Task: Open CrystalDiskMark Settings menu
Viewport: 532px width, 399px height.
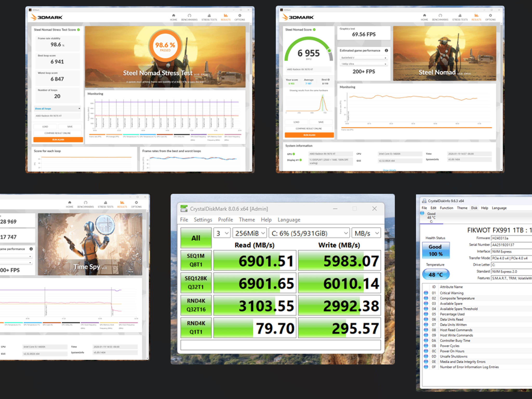Action: 203,220
